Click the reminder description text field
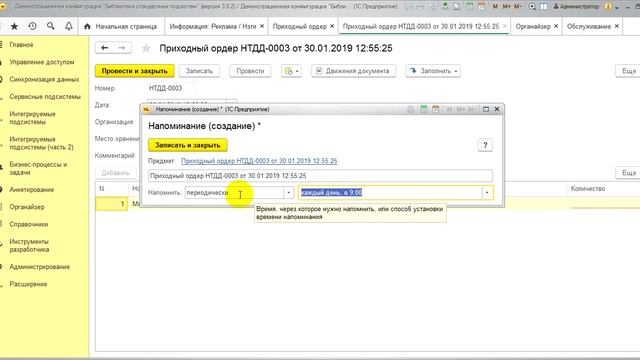The height and width of the screenshot is (360, 640). pyautogui.click(x=320, y=176)
